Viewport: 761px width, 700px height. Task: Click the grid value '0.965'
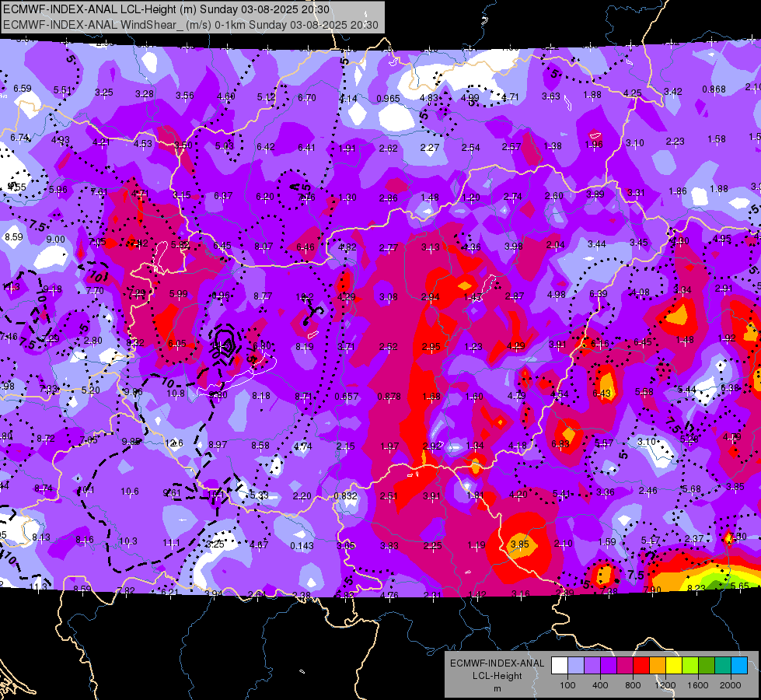[388, 99]
